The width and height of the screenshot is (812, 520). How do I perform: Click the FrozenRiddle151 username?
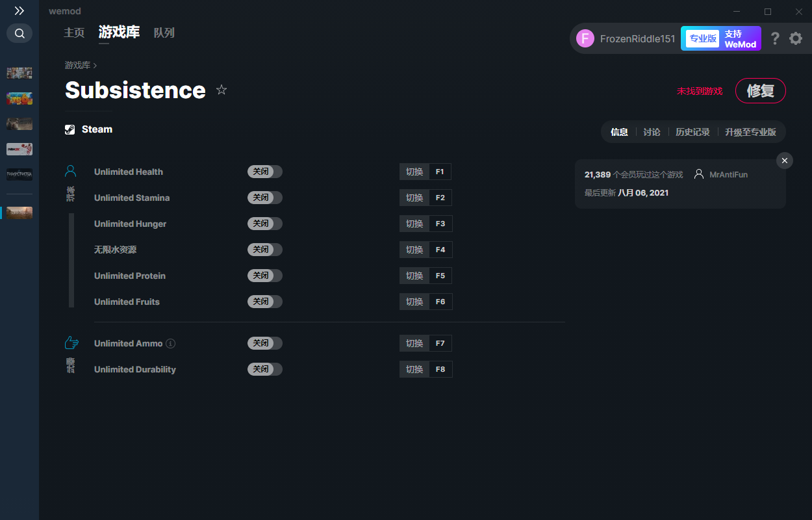[x=637, y=39]
